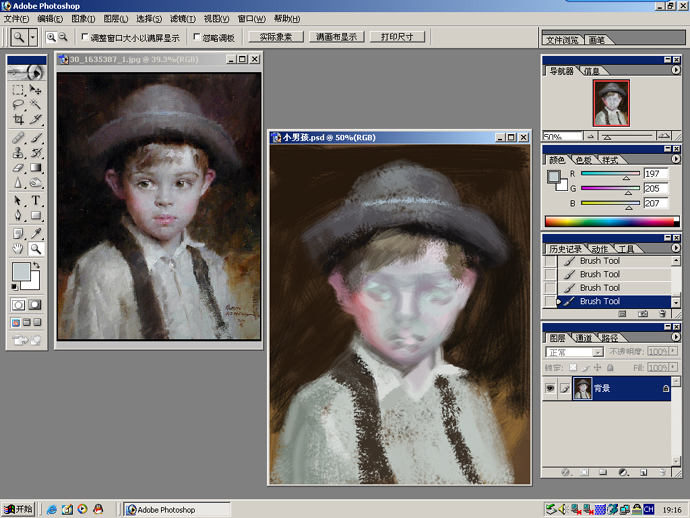Image resolution: width=690 pixels, height=518 pixels.
Task: Create new snapshot in History panel
Action: pyautogui.click(x=642, y=314)
